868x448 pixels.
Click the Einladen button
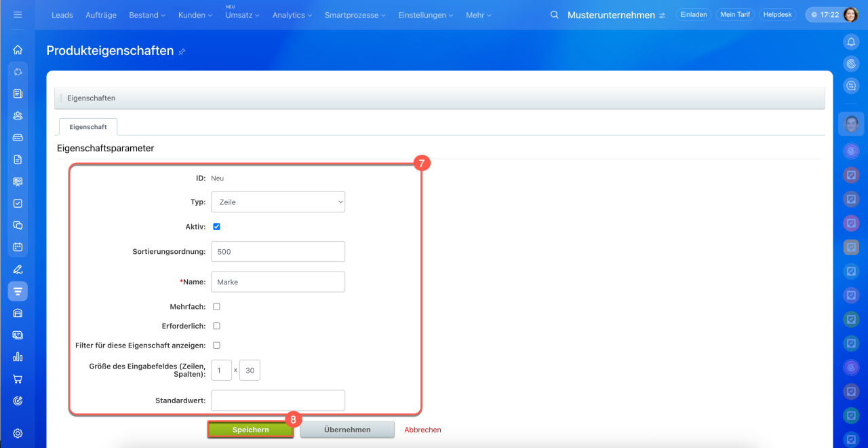pyautogui.click(x=694, y=14)
